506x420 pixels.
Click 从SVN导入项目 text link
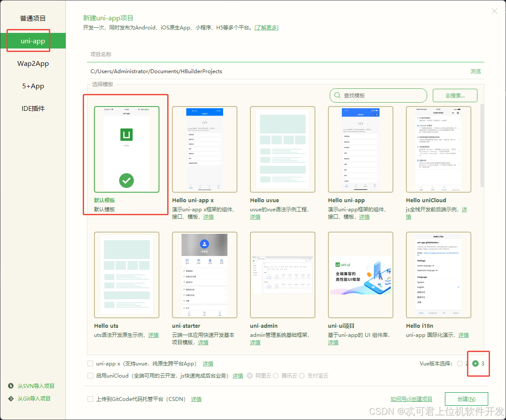[36, 386]
